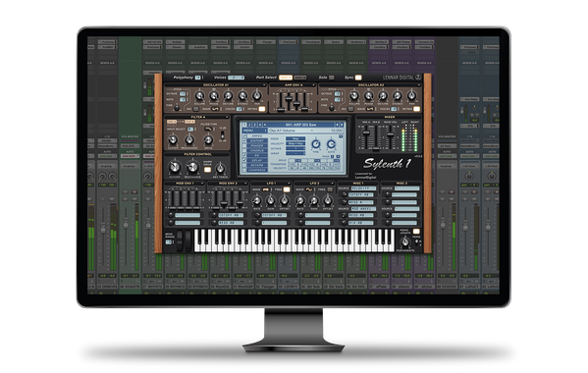
Task: Toggle Oscillator A1 INV switch
Action: pyautogui.click(x=195, y=109)
